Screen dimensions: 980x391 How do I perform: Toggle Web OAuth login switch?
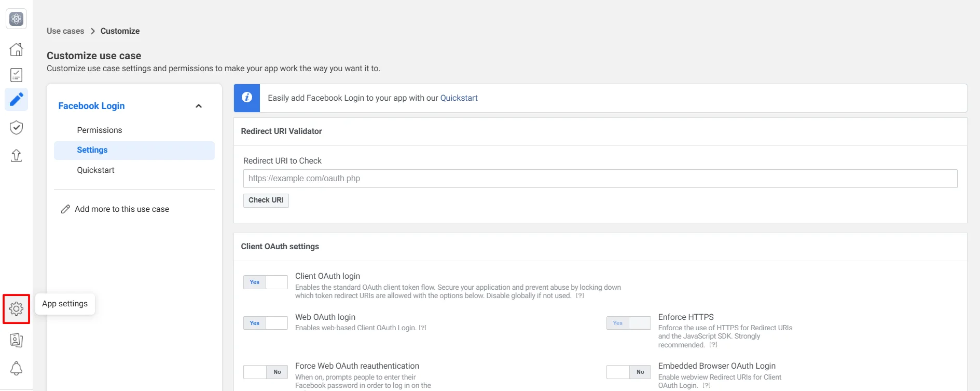(265, 323)
